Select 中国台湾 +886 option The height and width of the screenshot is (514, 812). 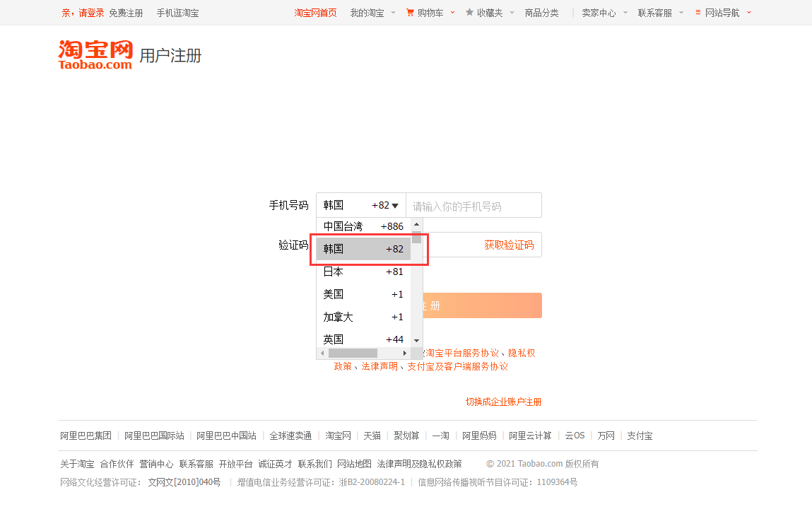click(363, 226)
